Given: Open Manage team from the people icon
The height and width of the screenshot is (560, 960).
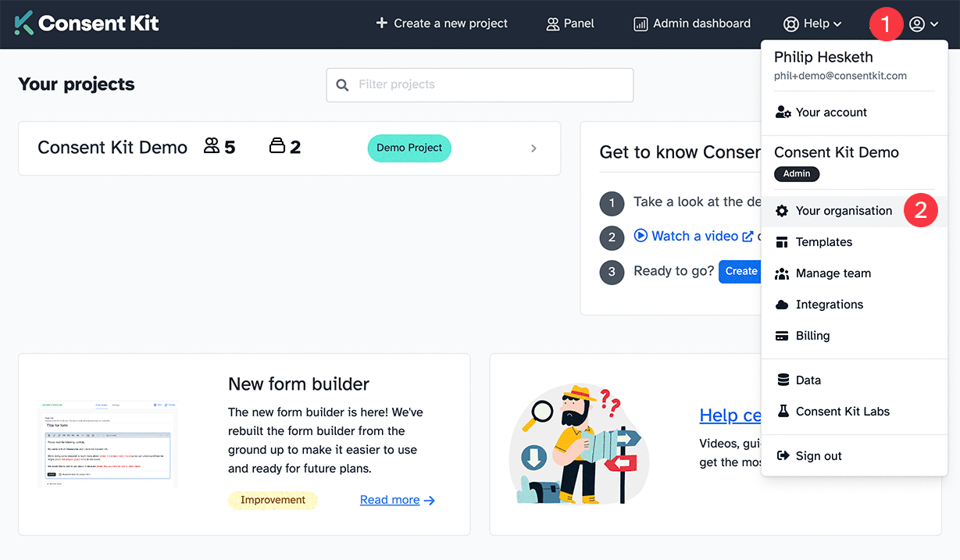Looking at the screenshot, I should tap(780, 273).
